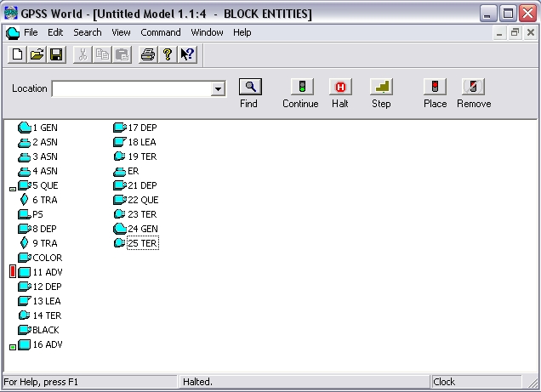Click the 13 LEA block icon
Image resolution: width=541 pixels, height=392 pixels.
[24, 301]
